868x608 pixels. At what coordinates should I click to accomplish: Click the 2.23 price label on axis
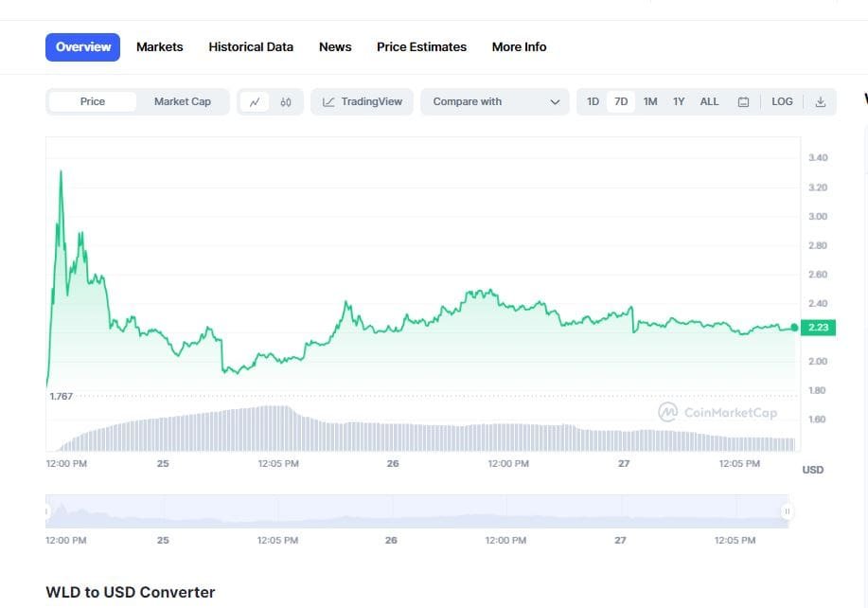tap(818, 327)
